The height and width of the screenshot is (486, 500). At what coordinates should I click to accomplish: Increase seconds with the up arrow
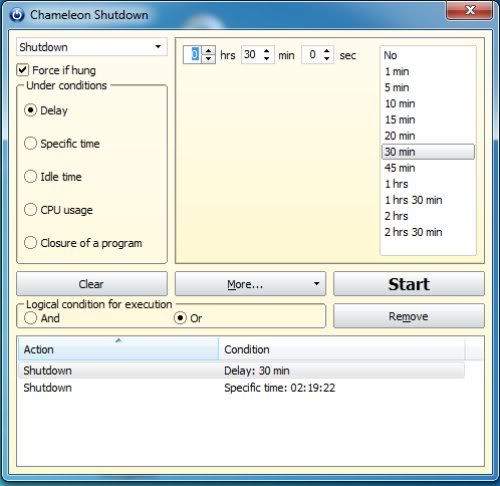point(327,51)
